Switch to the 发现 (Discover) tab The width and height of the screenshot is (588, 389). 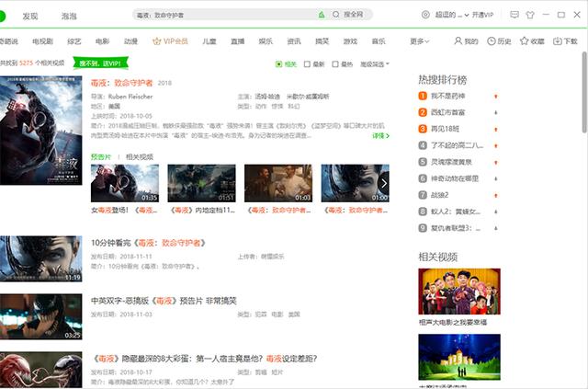tap(30, 17)
